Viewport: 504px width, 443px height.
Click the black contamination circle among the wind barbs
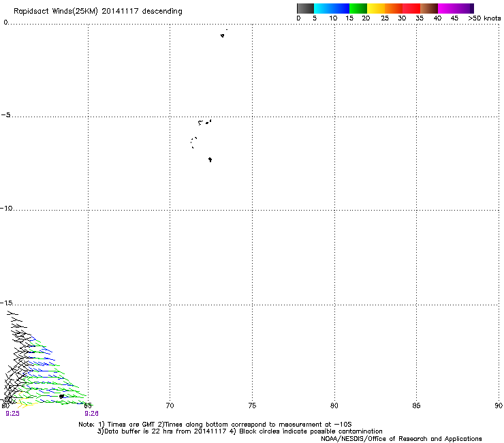pyautogui.click(x=61, y=397)
